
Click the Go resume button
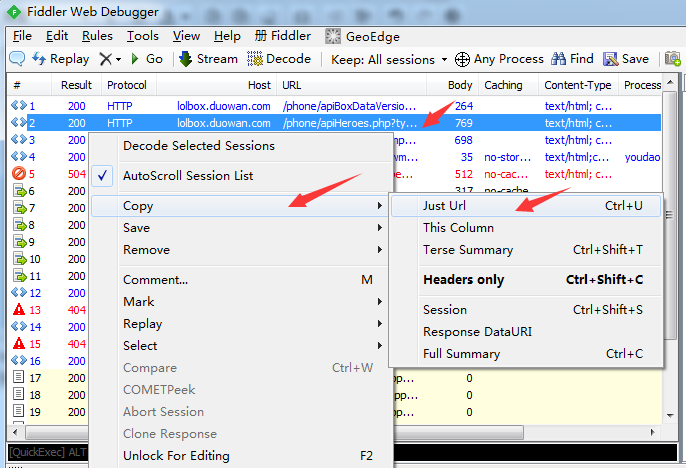(147, 59)
